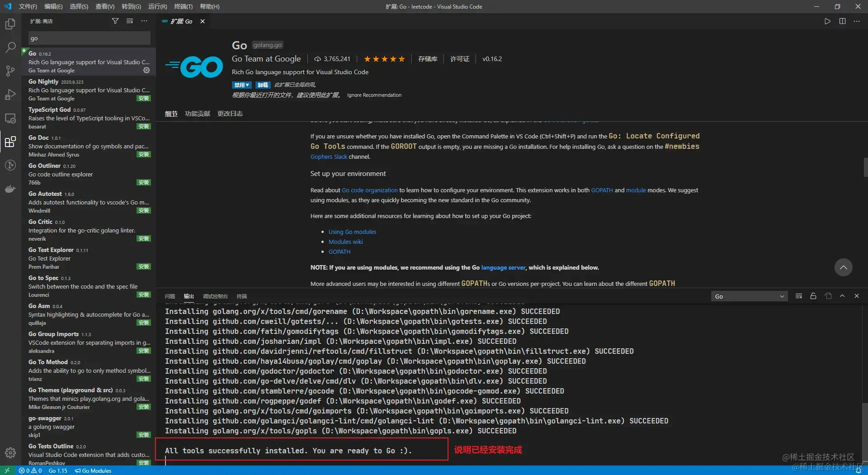Select the go-swagger extension entry
Screen dimensions: 868x475
coord(89,427)
